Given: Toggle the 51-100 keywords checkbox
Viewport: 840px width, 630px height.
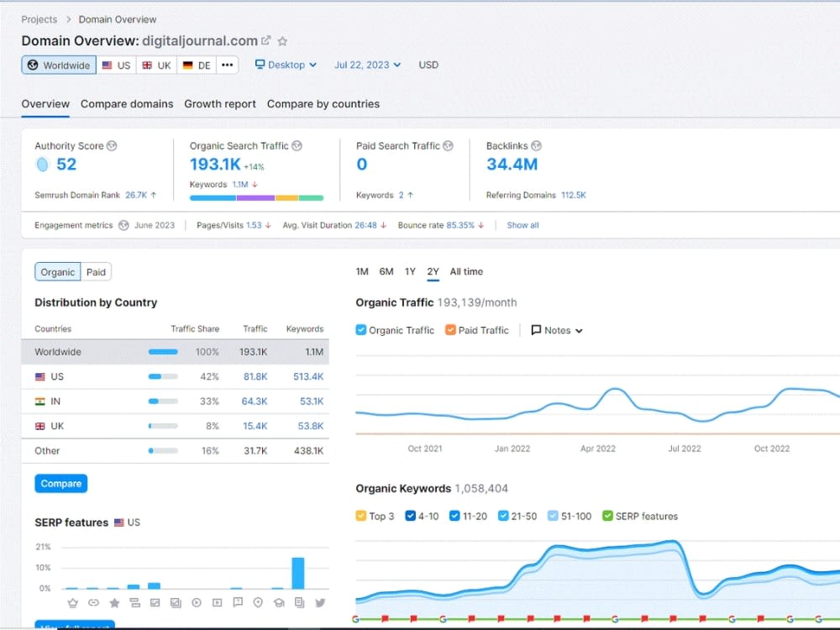Looking at the screenshot, I should (x=553, y=516).
